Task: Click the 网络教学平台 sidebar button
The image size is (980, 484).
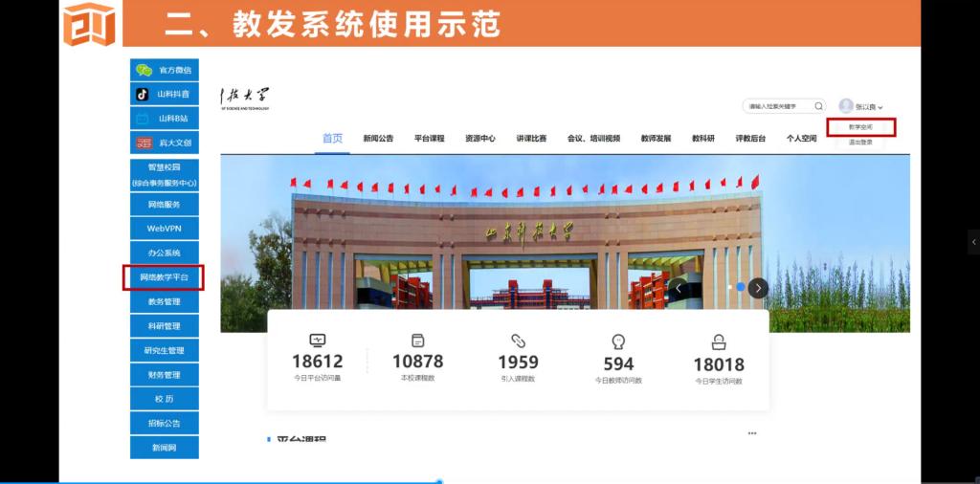Action: pos(164,277)
